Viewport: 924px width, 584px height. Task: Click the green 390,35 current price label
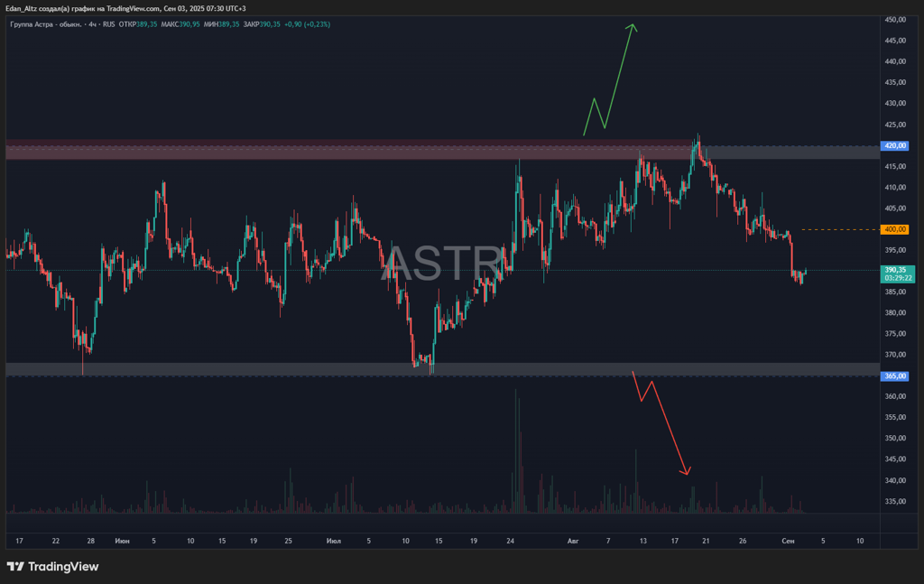pos(895,269)
